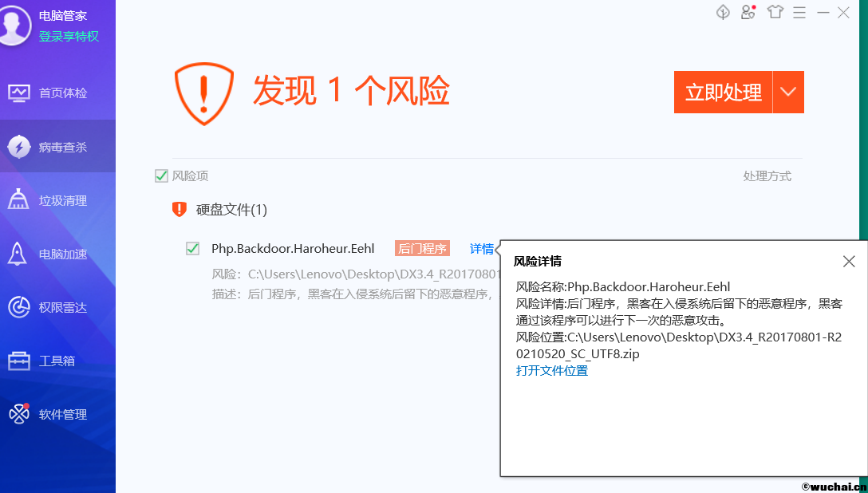Click 登录享特权 login link
The height and width of the screenshot is (493, 868).
(69, 36)
